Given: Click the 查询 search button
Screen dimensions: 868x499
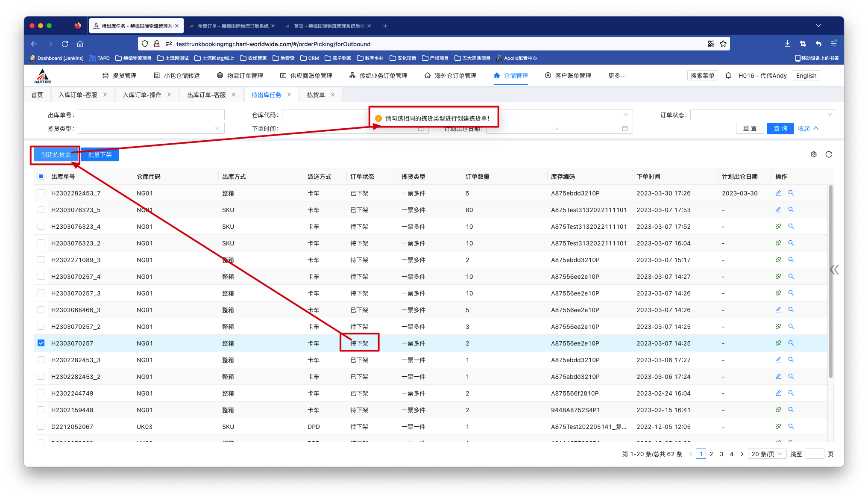Looking at the screenshot, I should (x=780, y=128).
